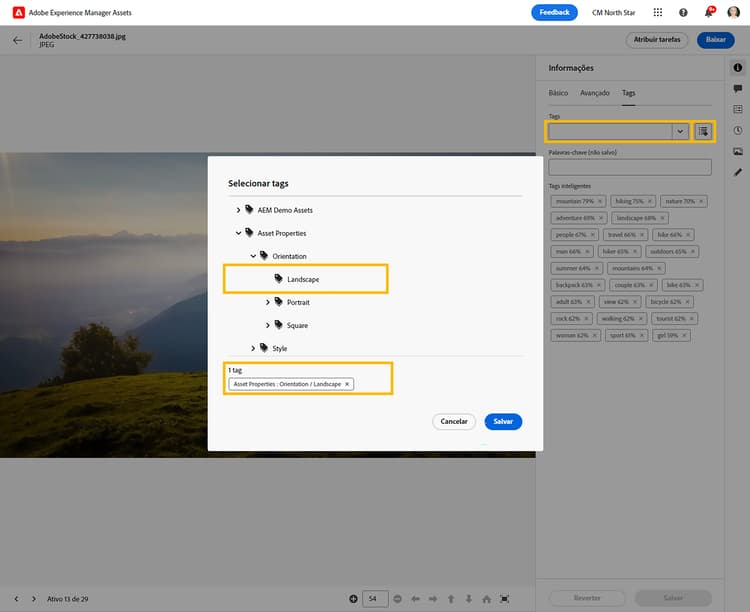The width and height of the screenshot is (750, 612).
Task: Open the comments panel in right rail
Action: coord(738,89)
